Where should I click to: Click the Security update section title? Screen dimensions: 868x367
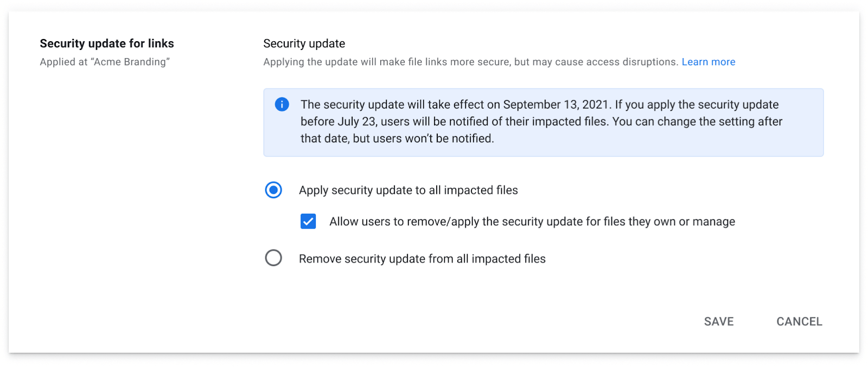click(304, 43)
